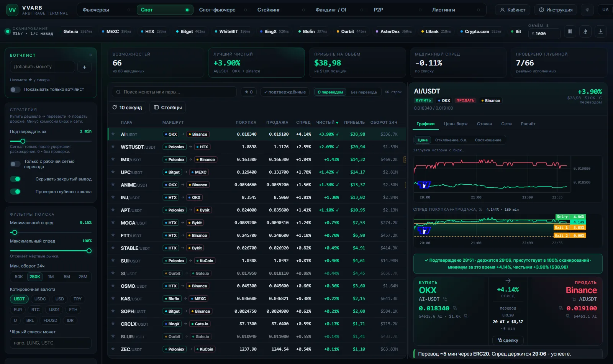The height and width of the screenshot is (364, 613).
Task: Add coin with the plus button
Action: click(x=85, y=67)
